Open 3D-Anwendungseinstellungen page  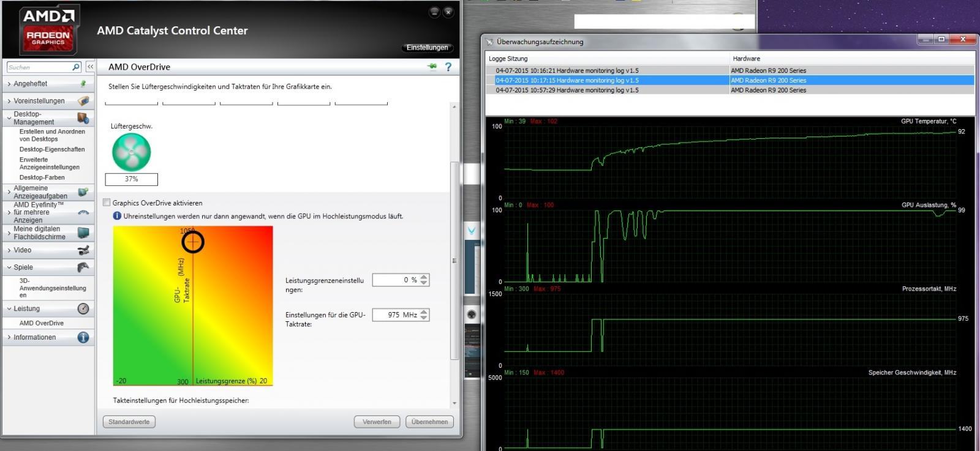click(53, 288)
